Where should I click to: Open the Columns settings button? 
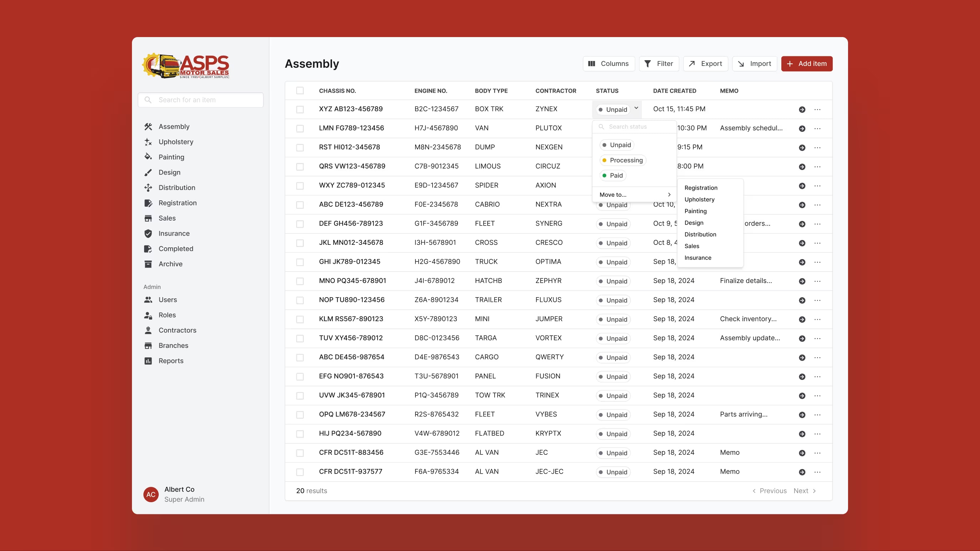tap(608, 63)
